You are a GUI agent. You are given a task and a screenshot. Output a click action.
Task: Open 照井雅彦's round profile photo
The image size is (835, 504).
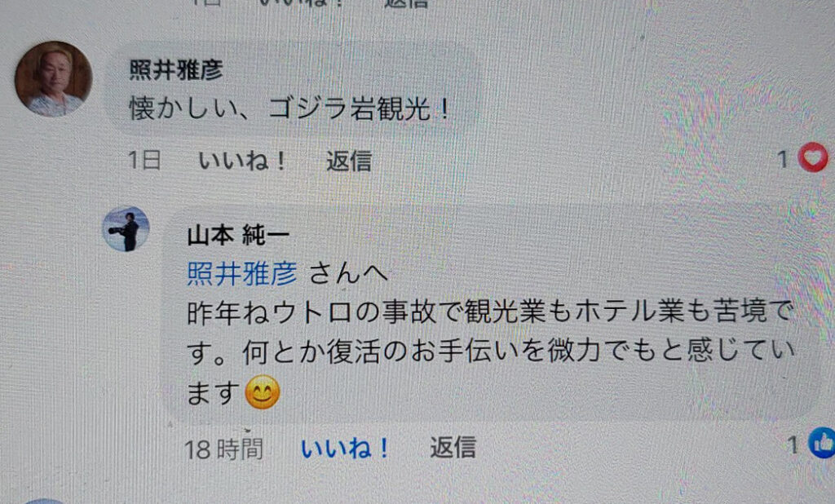[53, 79]
